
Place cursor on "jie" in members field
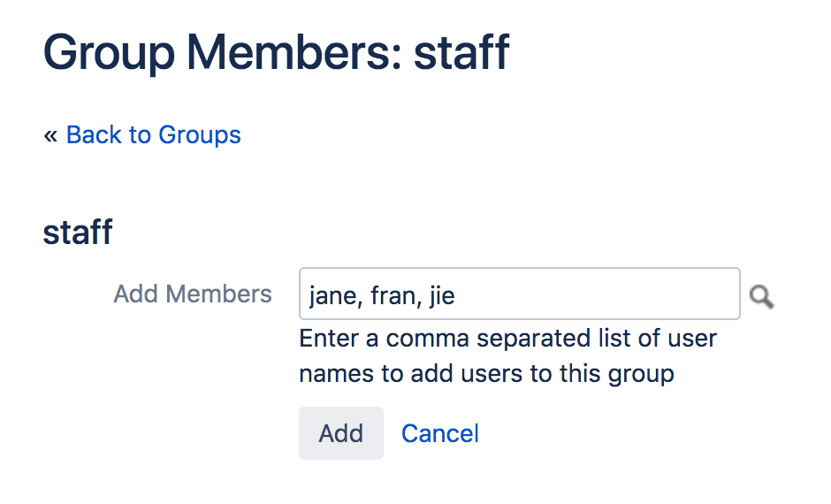pyautogui.click(x=442, y=295)
